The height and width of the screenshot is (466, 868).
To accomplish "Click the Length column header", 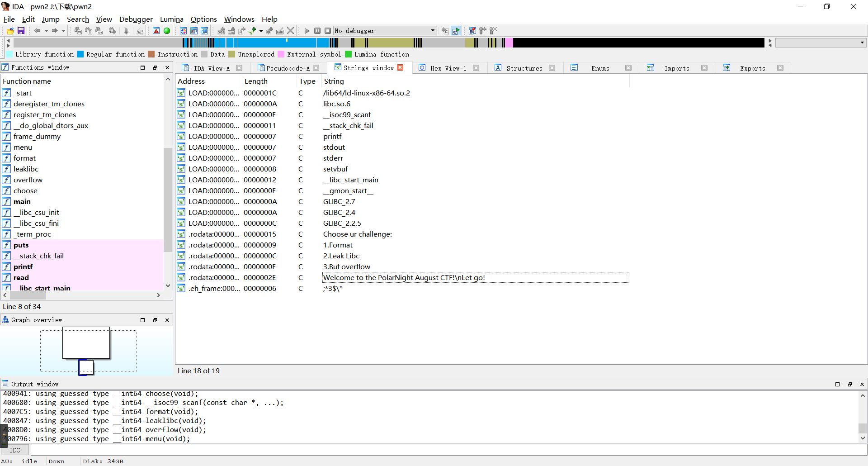I will [256, 81].
